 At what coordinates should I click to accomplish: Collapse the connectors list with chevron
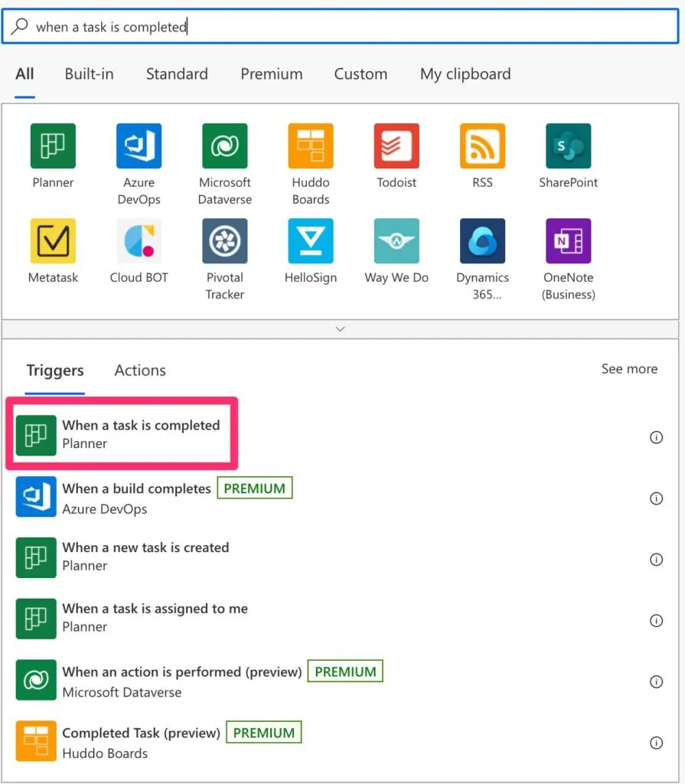341,329
